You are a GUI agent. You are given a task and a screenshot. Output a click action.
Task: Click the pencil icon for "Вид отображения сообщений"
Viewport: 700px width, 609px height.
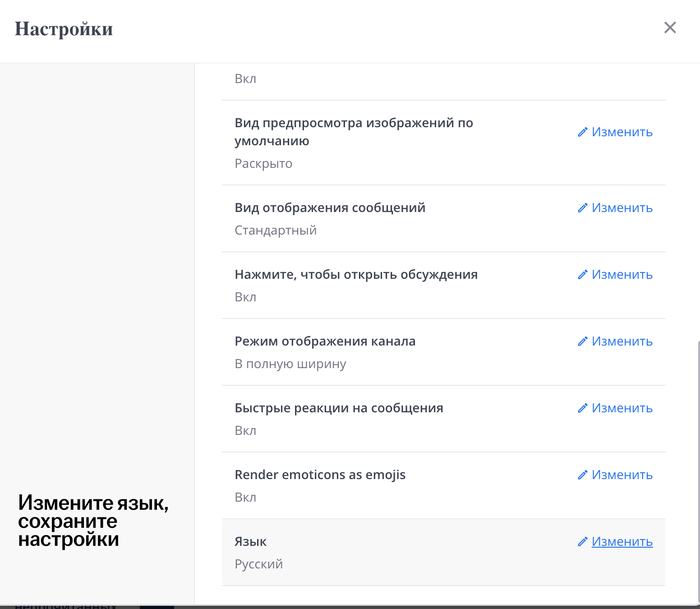click(x=583, y=208)
